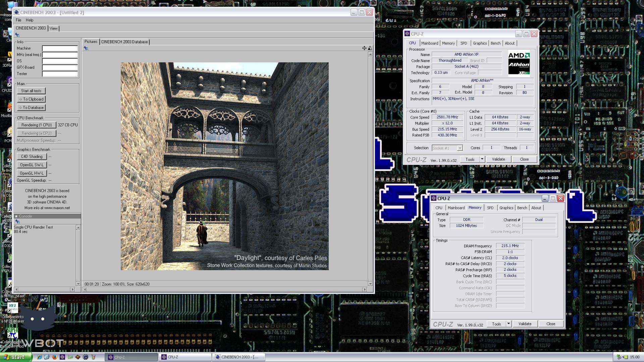Screen dimensions: 644x362
Task: Switch to CPU tab in lower CPU-Z window
Action: click(x=439, y=208)
